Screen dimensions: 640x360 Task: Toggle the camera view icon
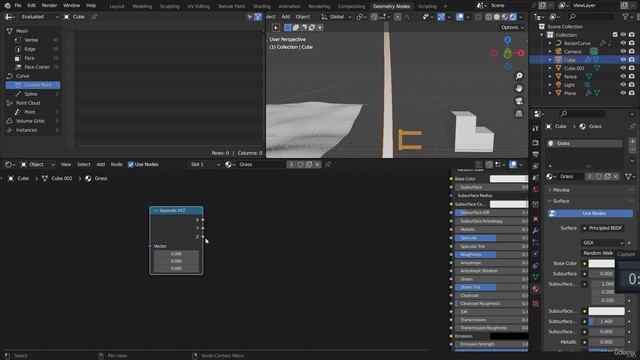point(519,101)
